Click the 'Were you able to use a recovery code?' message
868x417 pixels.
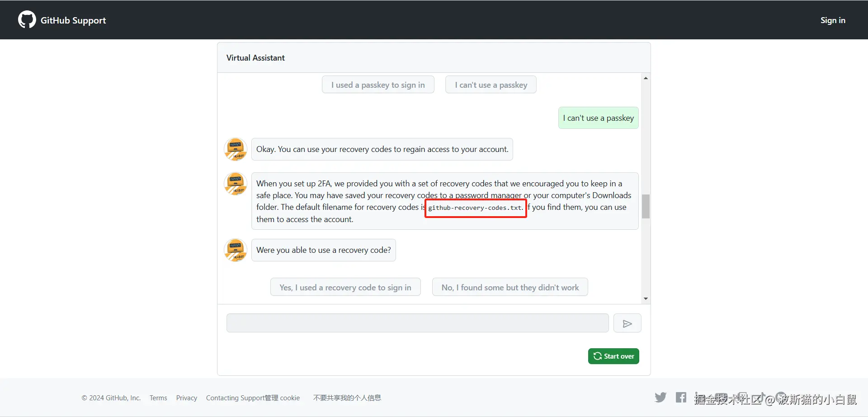[324, 250]
